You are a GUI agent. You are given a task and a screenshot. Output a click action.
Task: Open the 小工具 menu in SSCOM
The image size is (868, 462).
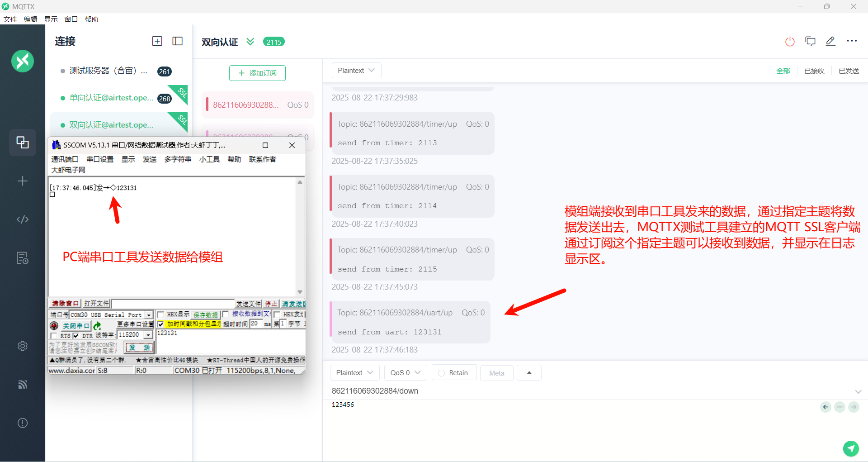pos(209,159)
